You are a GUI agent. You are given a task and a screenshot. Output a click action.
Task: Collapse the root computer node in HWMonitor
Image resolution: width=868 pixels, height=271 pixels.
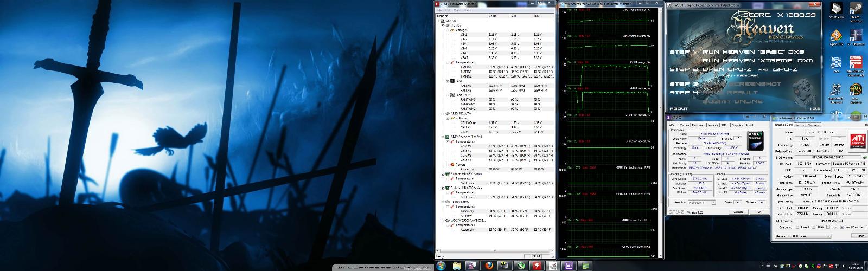(x=439, y=20)
